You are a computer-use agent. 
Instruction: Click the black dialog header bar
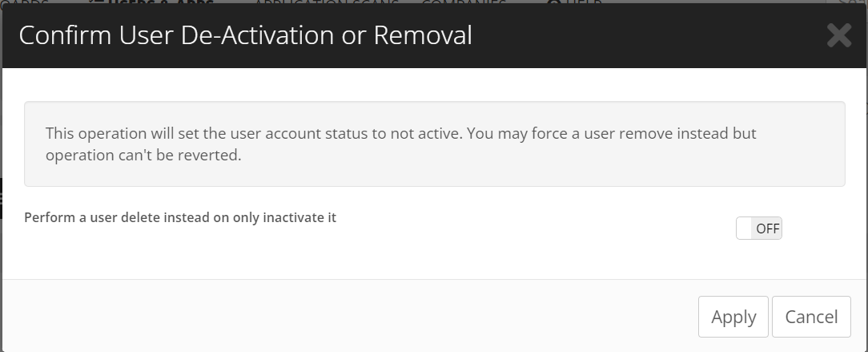click(x=435, y=35)
